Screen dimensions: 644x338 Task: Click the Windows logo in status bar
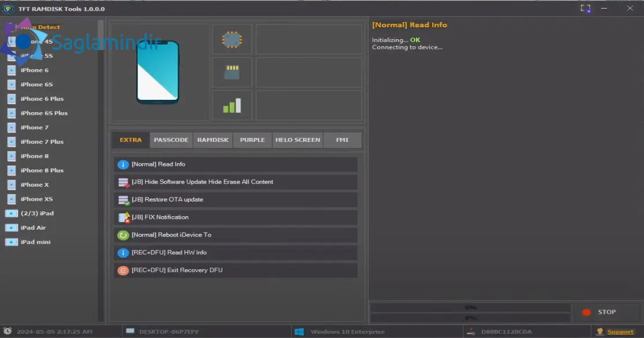299,332
